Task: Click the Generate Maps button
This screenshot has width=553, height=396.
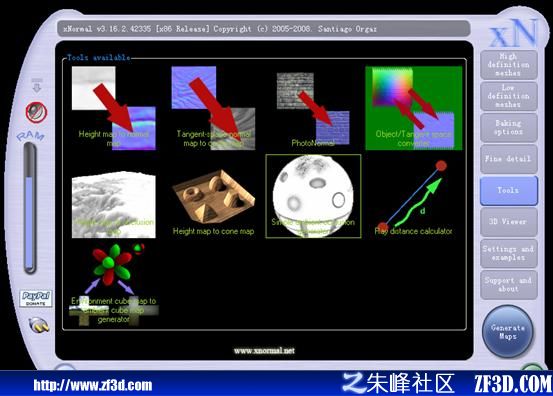Action: [x=508, y=331]
